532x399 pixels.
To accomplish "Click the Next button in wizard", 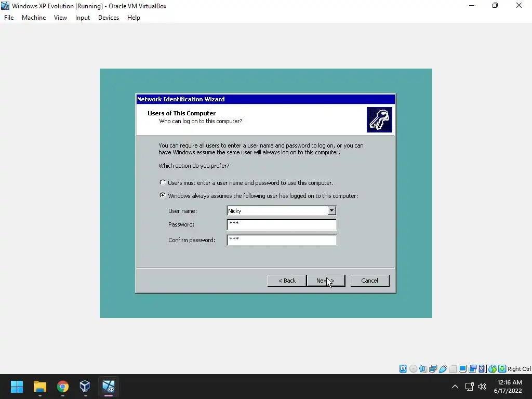I will pyautogui.click(x=325, y=281).
